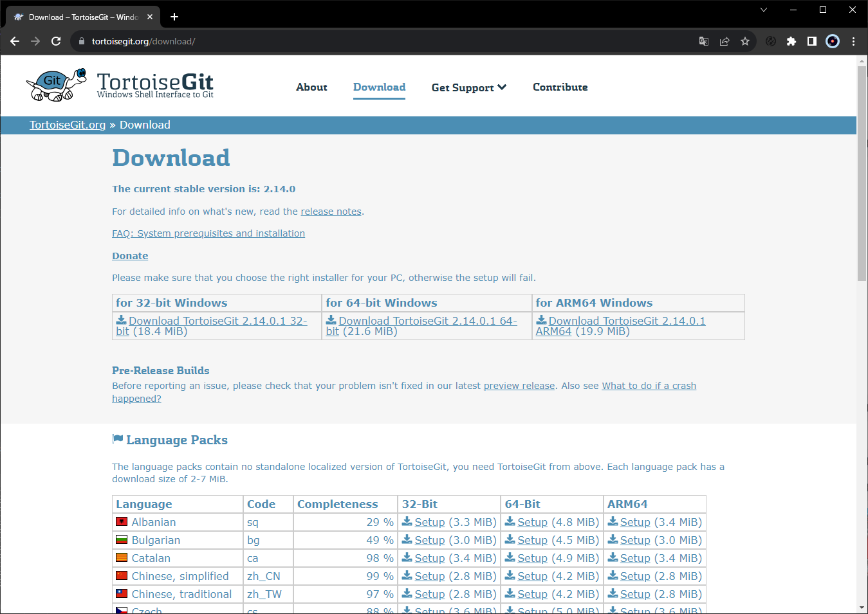Click the download icon beside the 64-bit installer link
868x614 pixels.
tap(331, 320)
